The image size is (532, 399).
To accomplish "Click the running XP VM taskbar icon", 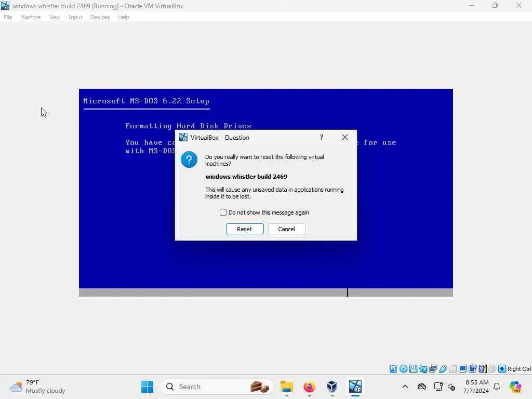I will [x=355, y=387].
